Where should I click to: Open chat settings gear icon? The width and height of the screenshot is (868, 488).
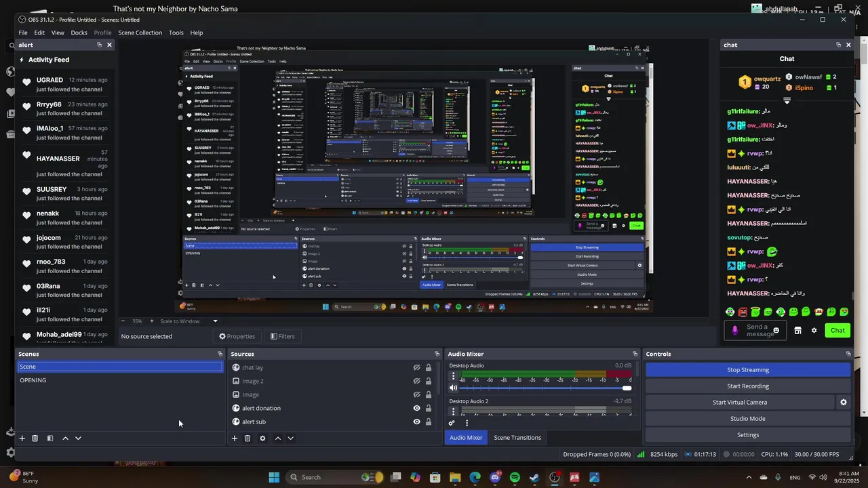[814, 331]
